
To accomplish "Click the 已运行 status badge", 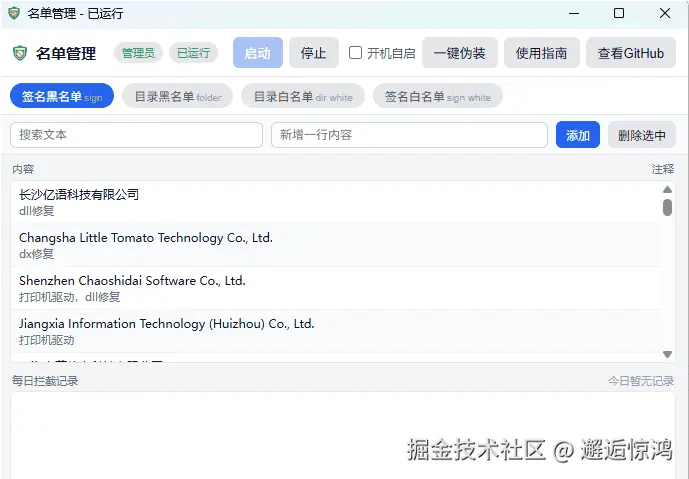I will (194, 53).
